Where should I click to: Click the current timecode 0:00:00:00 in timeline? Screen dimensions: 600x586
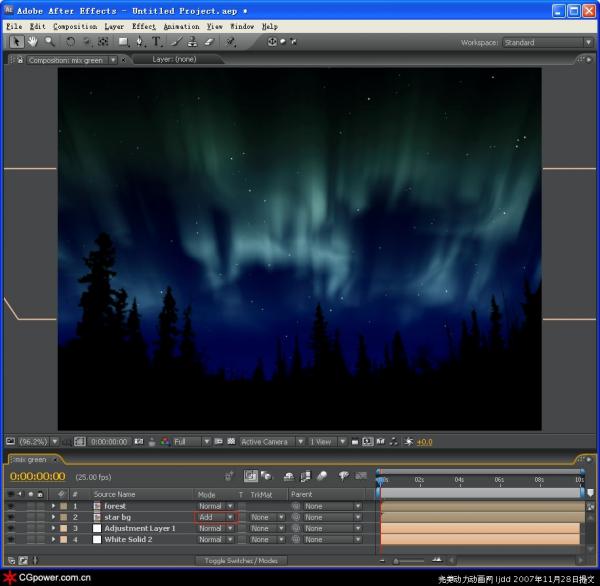38,477
